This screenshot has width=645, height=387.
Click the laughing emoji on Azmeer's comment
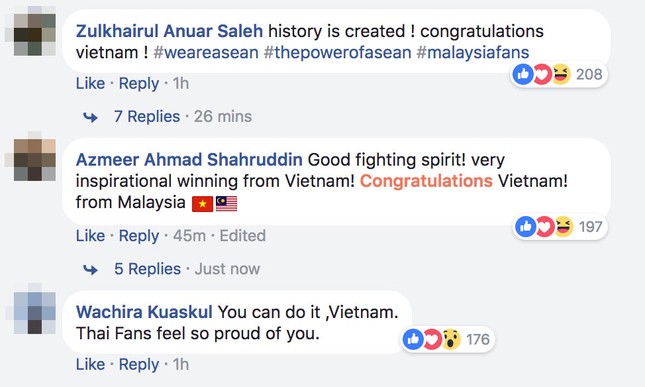(564, 227)
